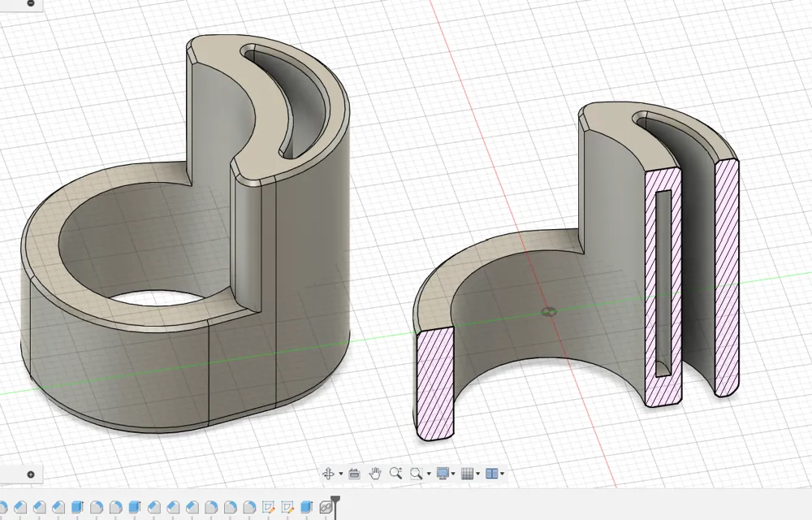Image resolution: width=812 pixels, height=520 pixels.
Task: Click the timeline end marker
Action: point(335,501)
